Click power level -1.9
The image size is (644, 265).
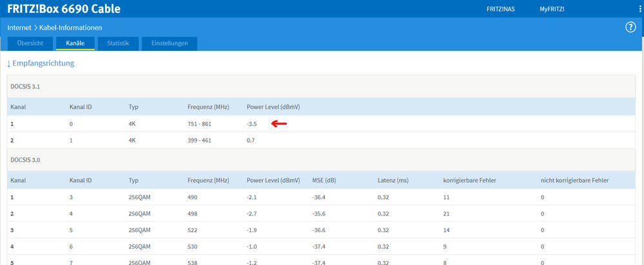coord(252,230)
